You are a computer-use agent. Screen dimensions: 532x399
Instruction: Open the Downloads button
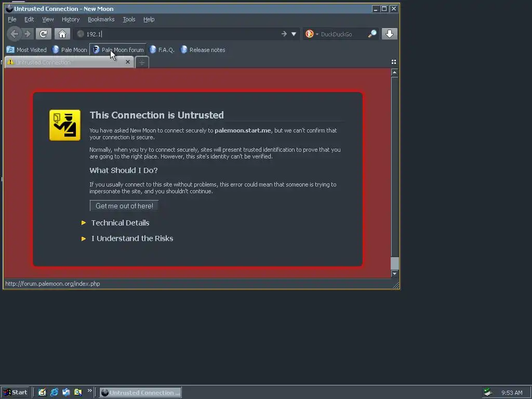tap(390, 34)
